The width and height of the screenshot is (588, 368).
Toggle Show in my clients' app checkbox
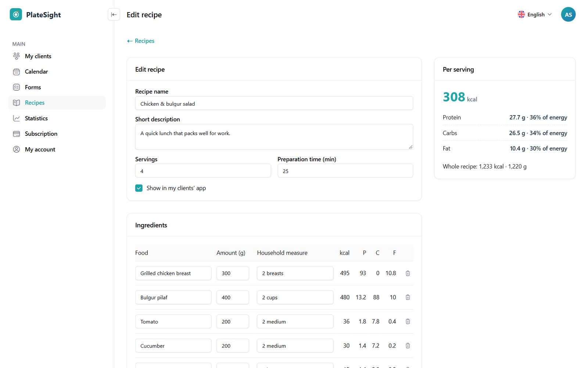[x=139, y=188]
